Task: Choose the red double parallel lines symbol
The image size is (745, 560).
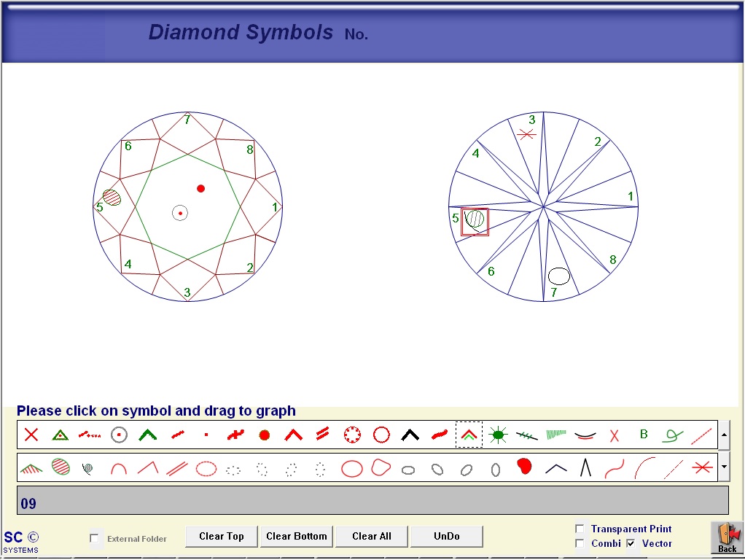Action: click(x=177, y=468)
